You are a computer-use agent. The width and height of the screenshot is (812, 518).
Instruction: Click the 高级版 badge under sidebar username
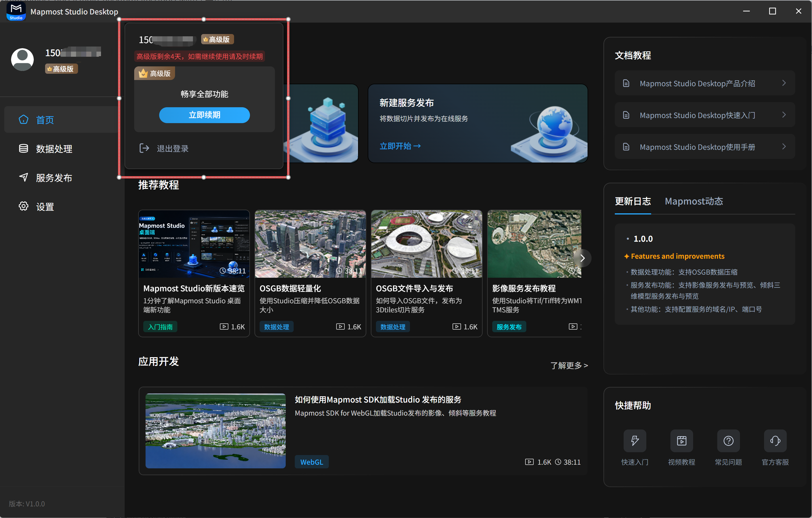61,69
